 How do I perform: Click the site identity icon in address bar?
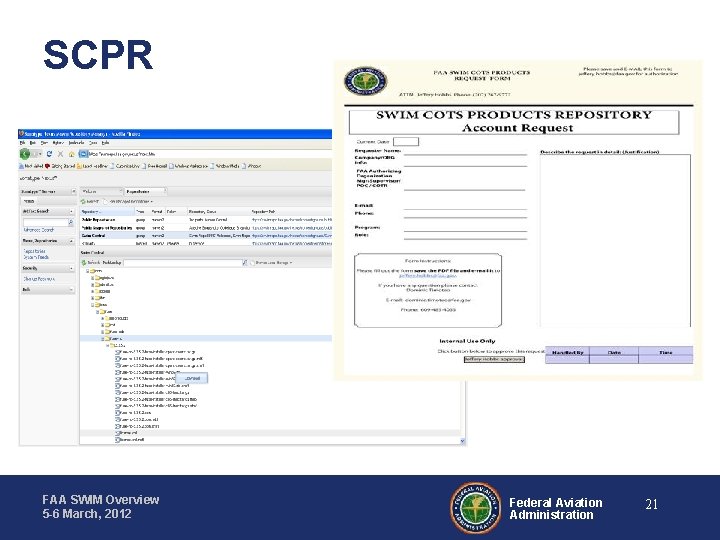click(x=83, y=154)
